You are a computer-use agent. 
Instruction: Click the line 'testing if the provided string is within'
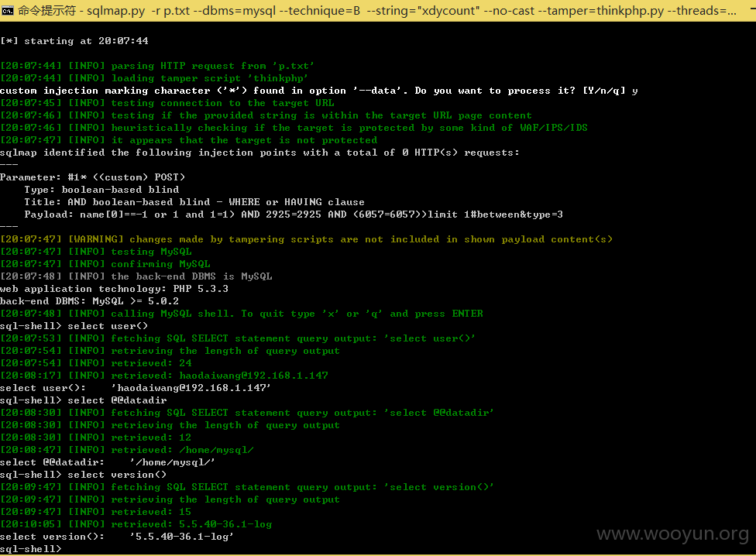coord(266,115)
